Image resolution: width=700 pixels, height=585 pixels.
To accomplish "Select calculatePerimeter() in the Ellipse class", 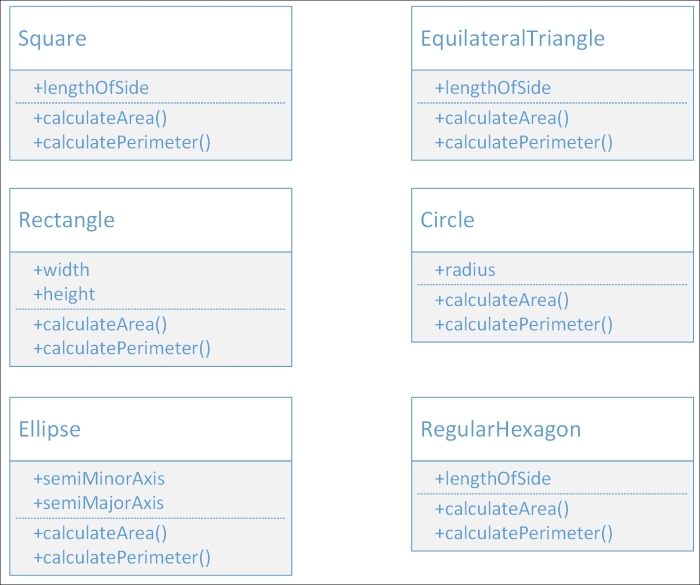I will [122, 557].
